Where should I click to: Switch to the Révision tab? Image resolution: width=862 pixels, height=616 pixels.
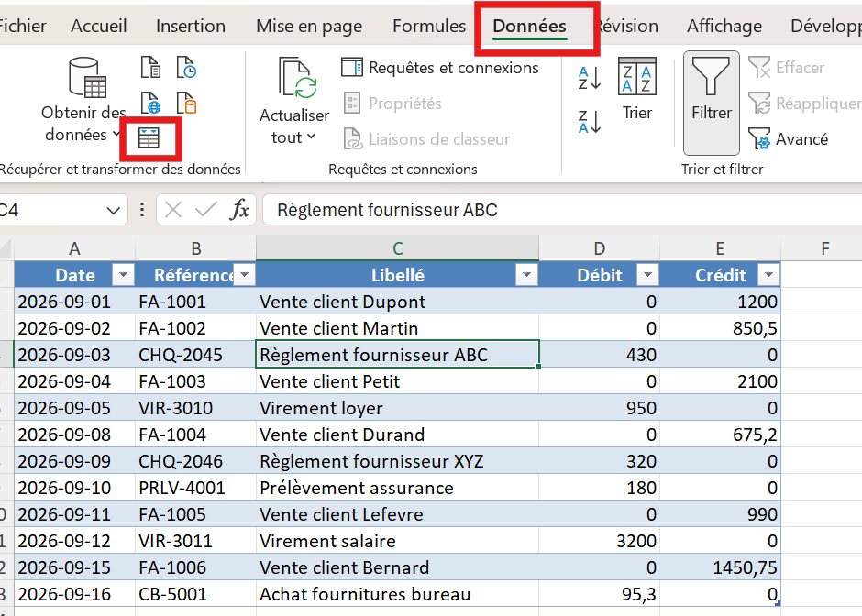click(x=627, y=26)
